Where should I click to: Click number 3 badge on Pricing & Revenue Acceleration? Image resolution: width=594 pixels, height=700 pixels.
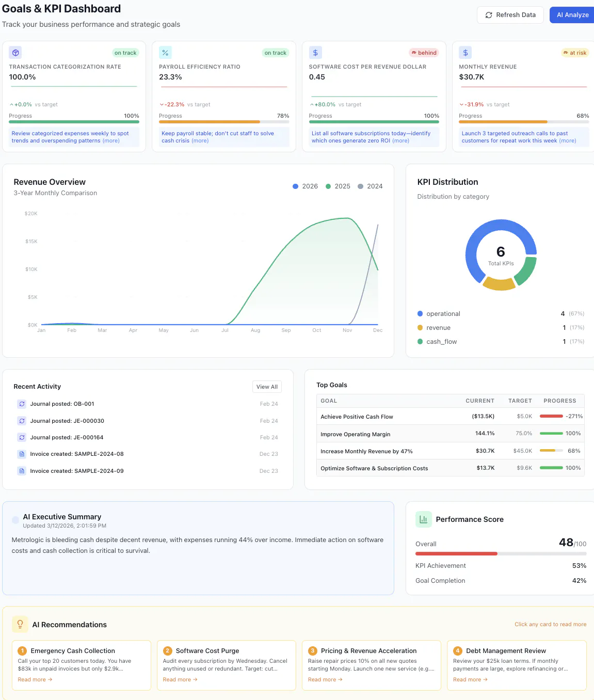click(x=312, y=651)
